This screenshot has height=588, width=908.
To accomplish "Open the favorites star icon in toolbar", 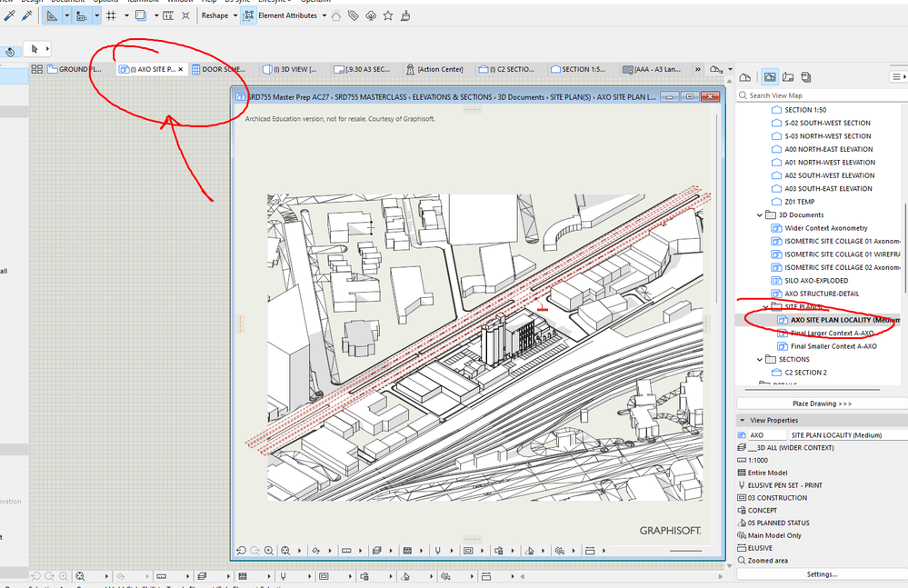I will [388, 15].
